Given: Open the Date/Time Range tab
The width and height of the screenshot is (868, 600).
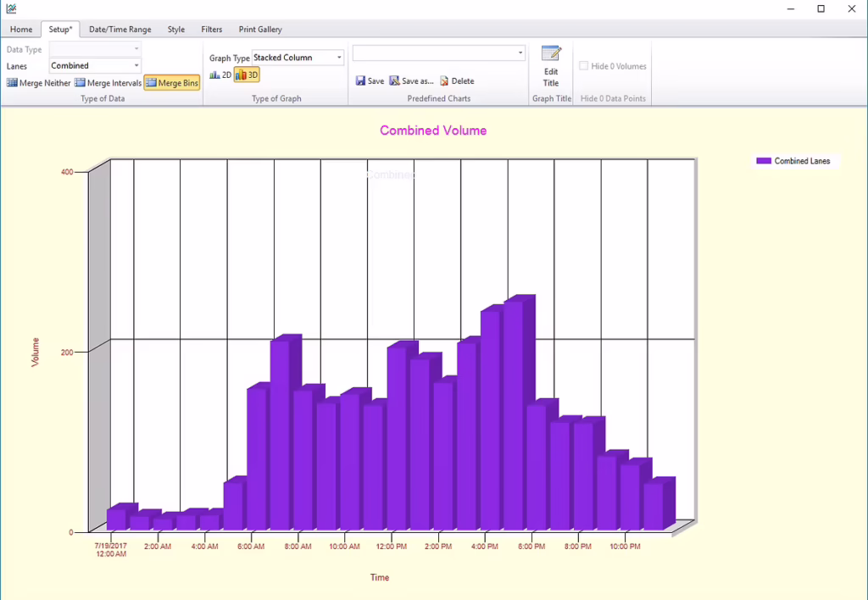Looking at the screenshot, I should click(x=120, y=30).
